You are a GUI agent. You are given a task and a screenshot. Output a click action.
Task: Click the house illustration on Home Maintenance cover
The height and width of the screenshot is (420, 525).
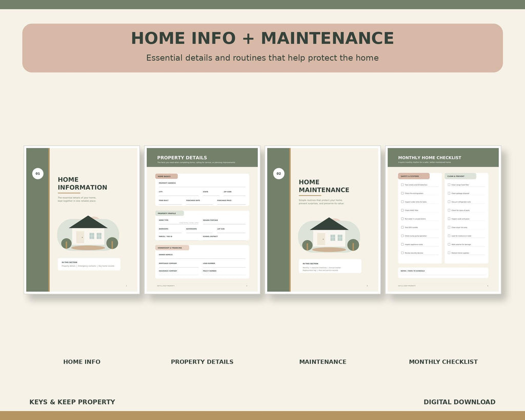(329, 235)
